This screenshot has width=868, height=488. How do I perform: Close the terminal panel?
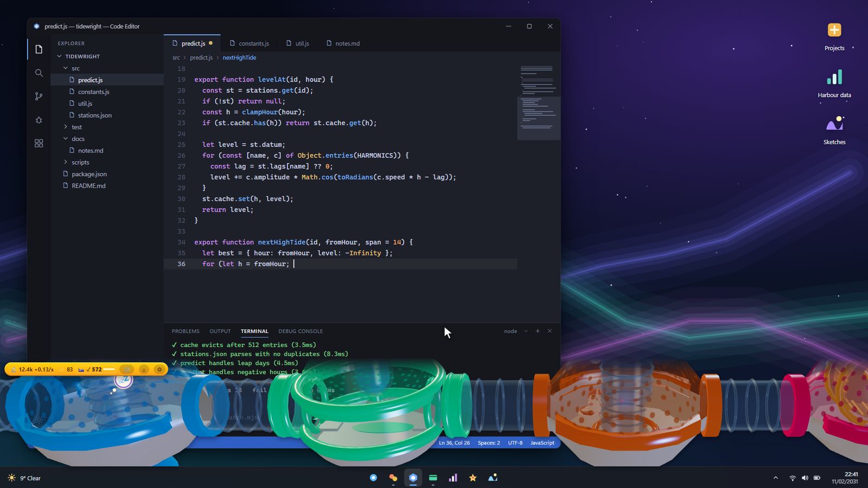click(550, 331)
